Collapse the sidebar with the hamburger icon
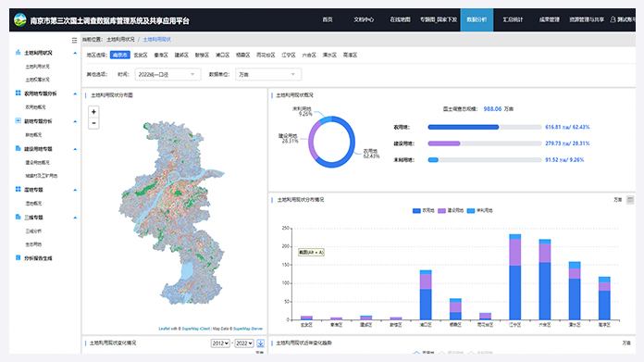Image resolution: width=644 pixels, height=362 pixels. (74, 40)
